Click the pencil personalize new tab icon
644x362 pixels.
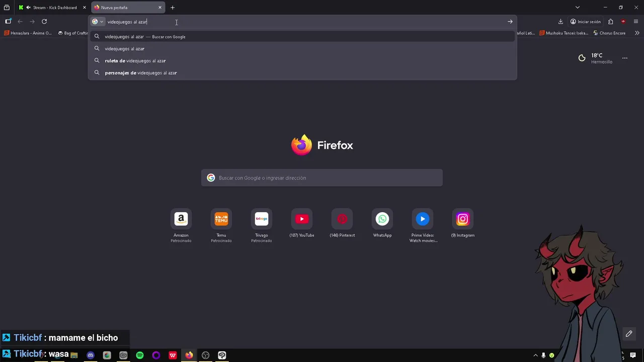629,334
